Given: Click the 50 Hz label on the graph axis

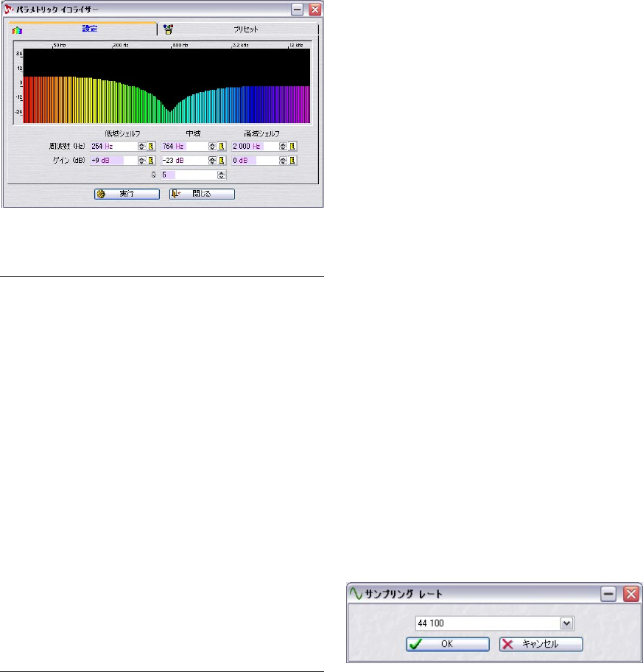Looking at the screenshot, I should click(60, 45).
